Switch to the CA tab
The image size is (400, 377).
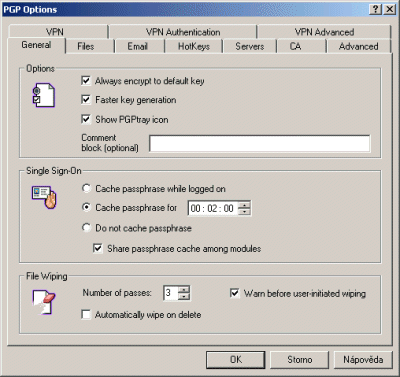(x=301, y=46)
